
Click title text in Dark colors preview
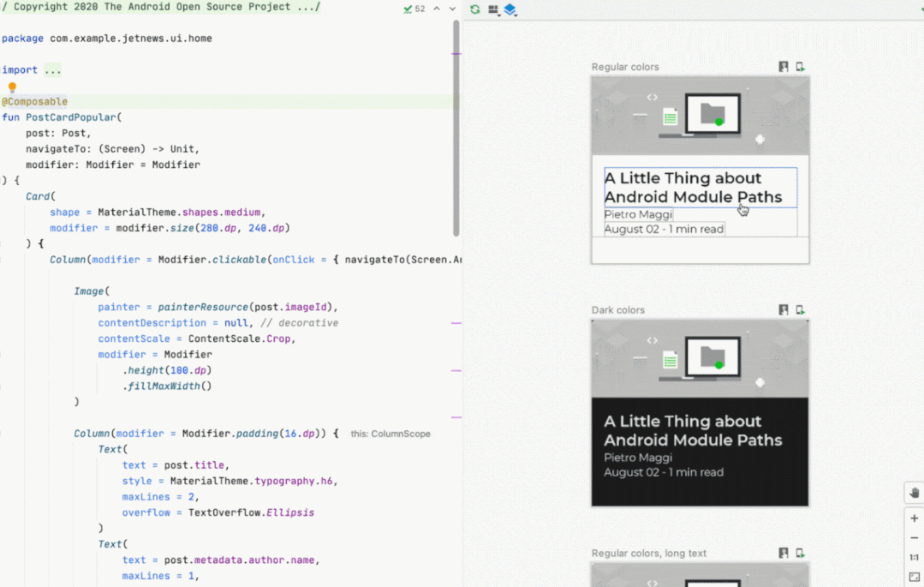[x=693, y=431]
